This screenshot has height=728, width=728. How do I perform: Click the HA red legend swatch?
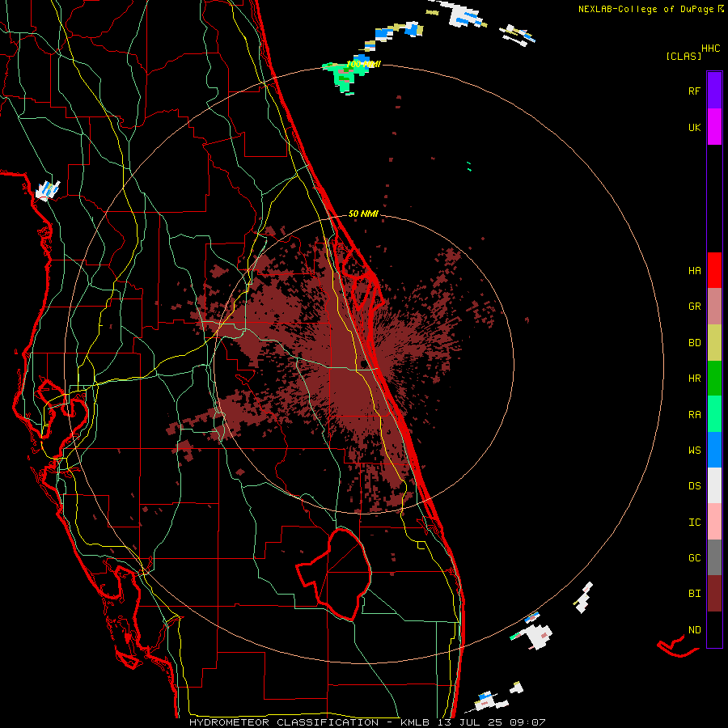tap(714, 270)
